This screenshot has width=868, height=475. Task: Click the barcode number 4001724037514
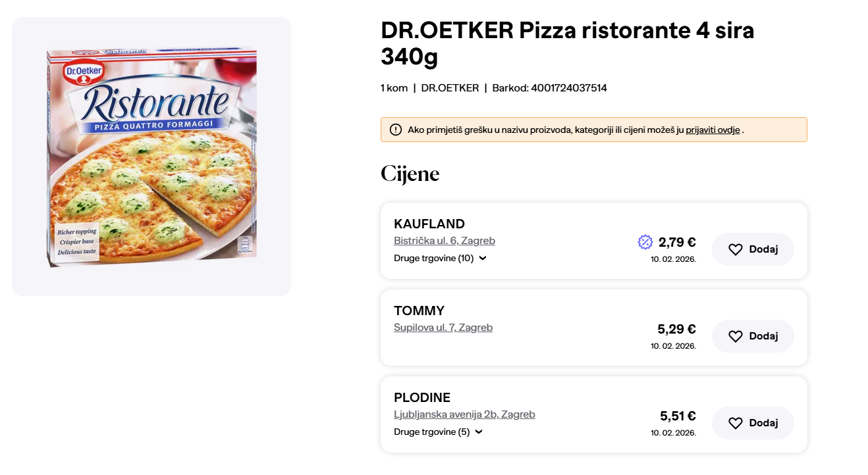coord(569,87)
